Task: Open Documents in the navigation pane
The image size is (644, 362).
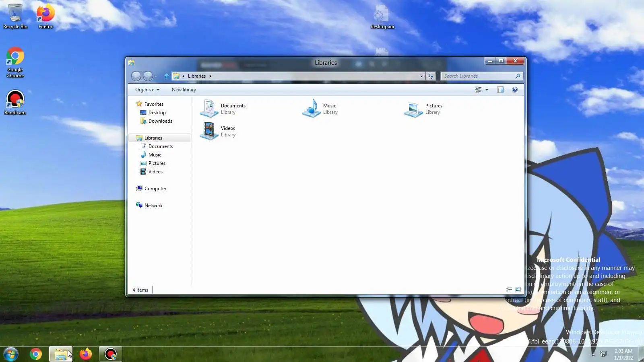Action: (x=157, y=146)
